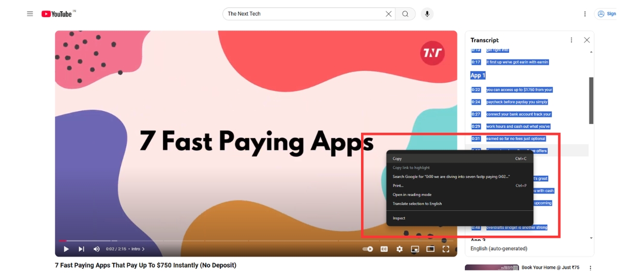Click the video title below the player

tap(146, 265)
